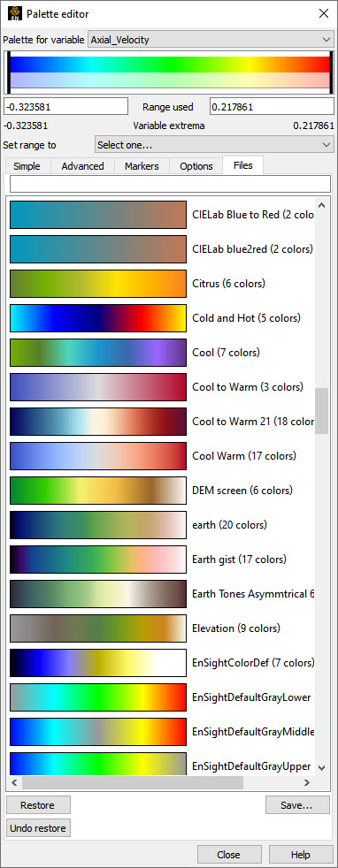Pick the earth (20 colors) swatch
This screenshot has height=868, width=338.
[98, 525]
